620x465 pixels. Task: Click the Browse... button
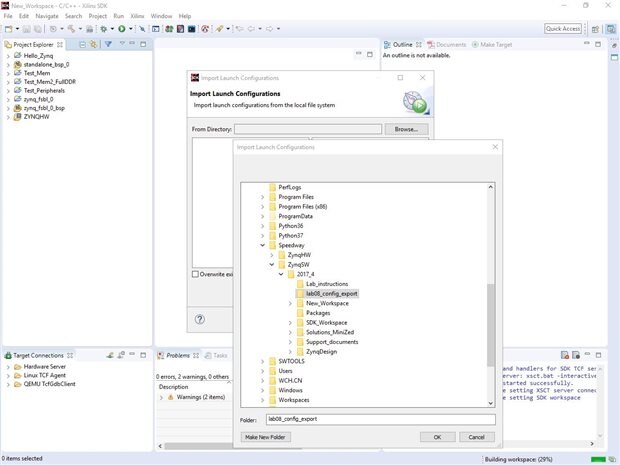pyautogui.click(x=405, y=129)
